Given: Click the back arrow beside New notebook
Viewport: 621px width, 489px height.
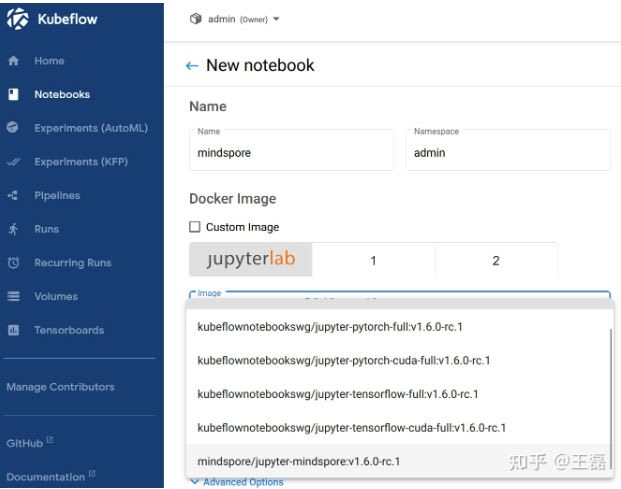Looking at the screenshot, I should click(192, 66).
